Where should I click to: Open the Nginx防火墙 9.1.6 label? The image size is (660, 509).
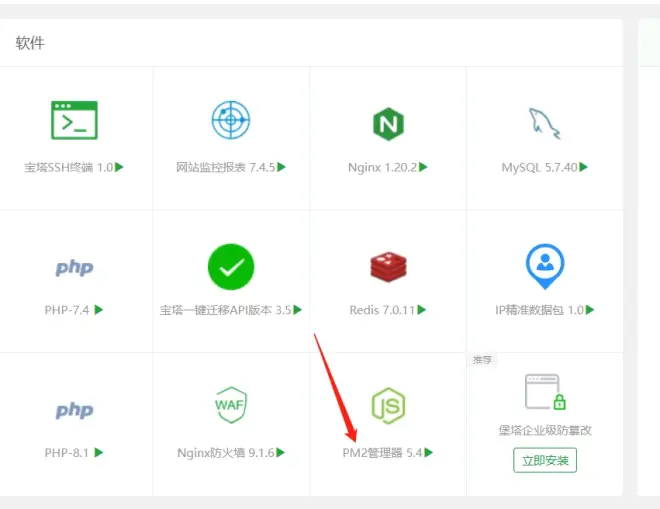click(x=226, y=453)
